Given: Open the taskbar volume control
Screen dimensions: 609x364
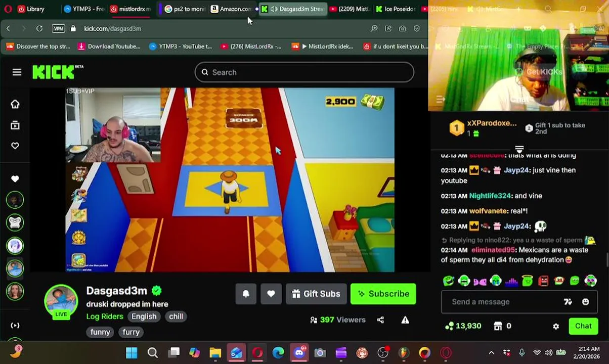Looking at the screenshot, I should point(549,353).
